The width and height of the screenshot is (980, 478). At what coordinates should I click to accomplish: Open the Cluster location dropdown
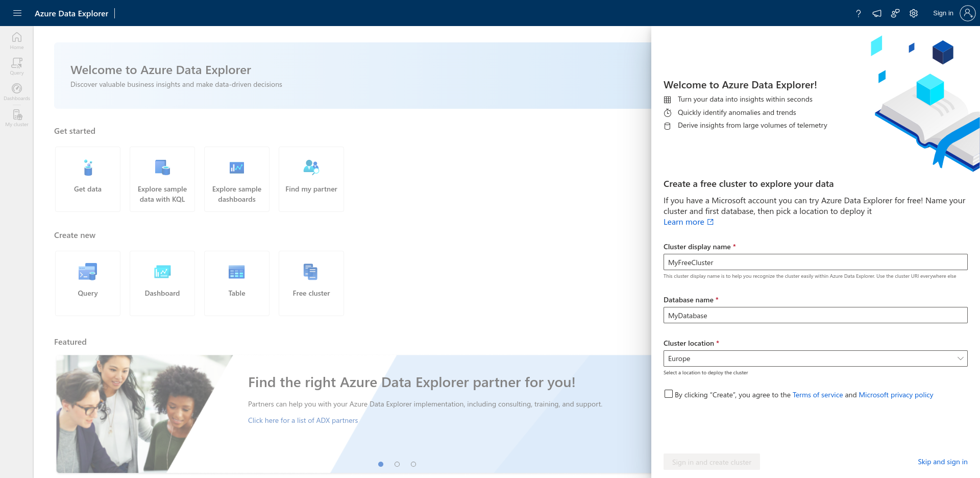coord(815,358)
